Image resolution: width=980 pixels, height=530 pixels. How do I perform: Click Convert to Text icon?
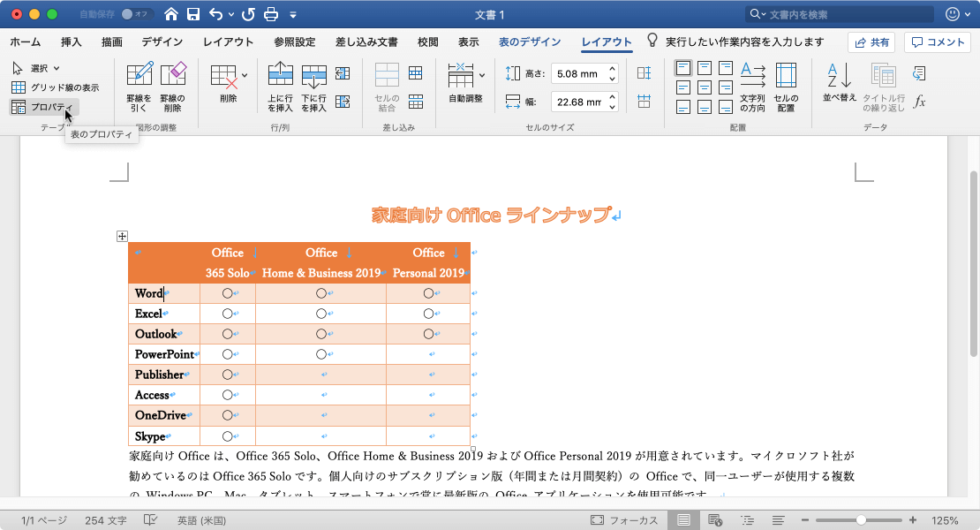919,73
